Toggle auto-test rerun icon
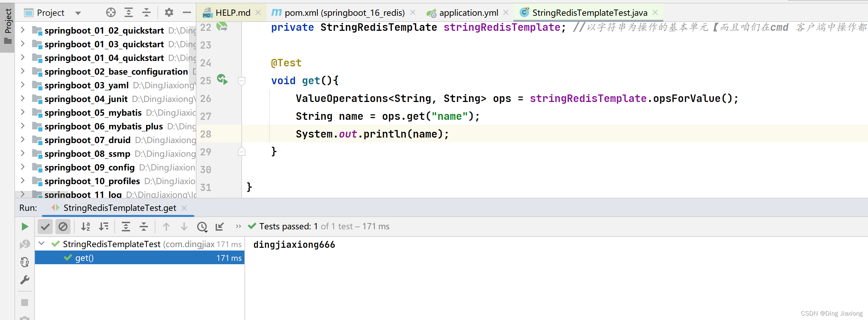The height and width of the screenshot is (320, 868). [x=25, y=262]
